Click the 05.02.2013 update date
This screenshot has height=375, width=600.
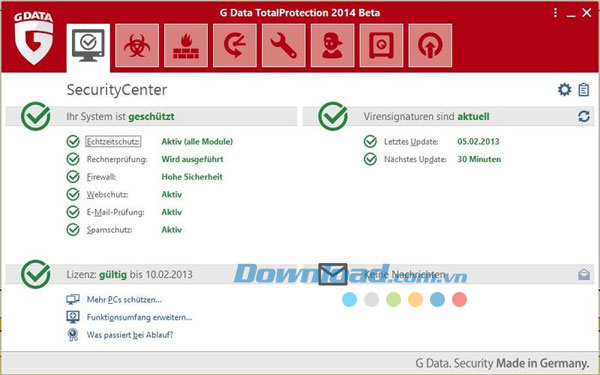click(x=478, y=142)
